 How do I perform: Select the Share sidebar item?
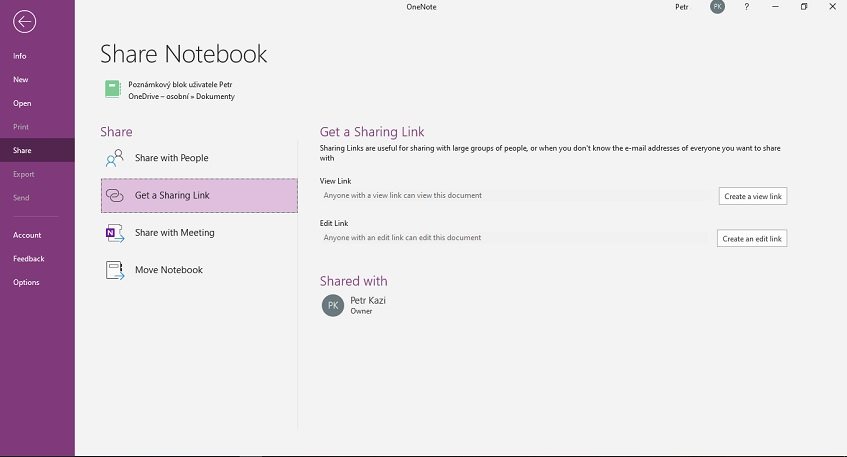click(x=37, y=150)
